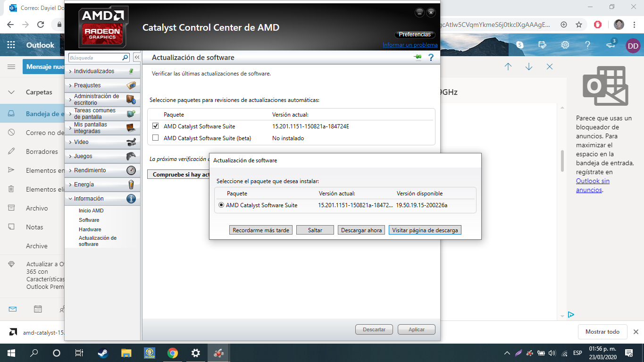Click the Skype icon in Outlook header
Image resolution: width=644 pixels, height=362 pixels.
tap(519, 45)
